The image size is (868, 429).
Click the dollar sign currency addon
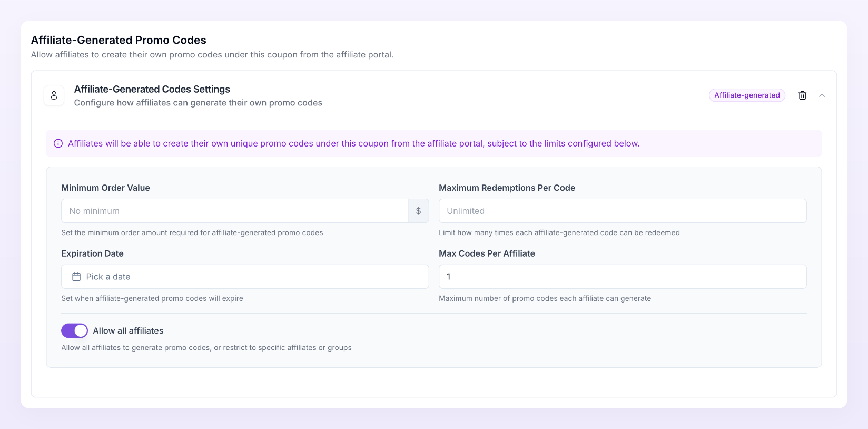[418, 211]
